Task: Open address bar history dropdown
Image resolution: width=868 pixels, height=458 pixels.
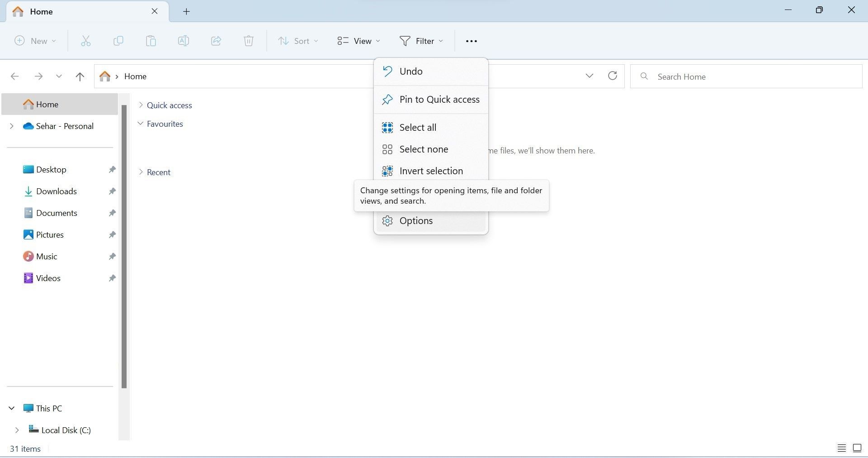Action: tap(589, 76)
